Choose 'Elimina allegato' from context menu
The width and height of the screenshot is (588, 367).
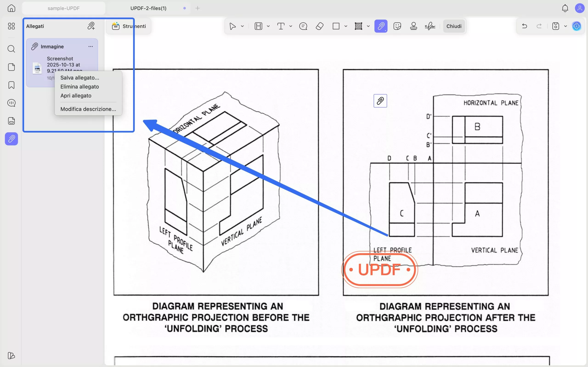point(79,87)
